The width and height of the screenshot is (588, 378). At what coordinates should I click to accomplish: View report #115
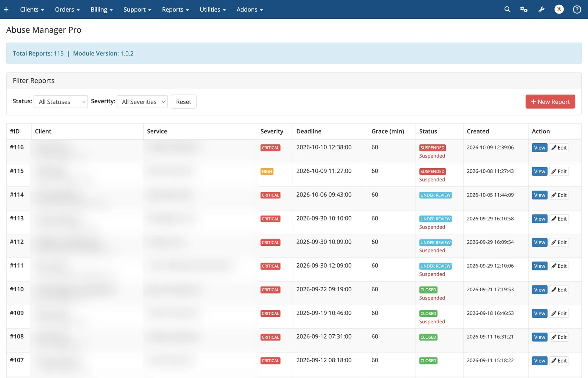539,172
